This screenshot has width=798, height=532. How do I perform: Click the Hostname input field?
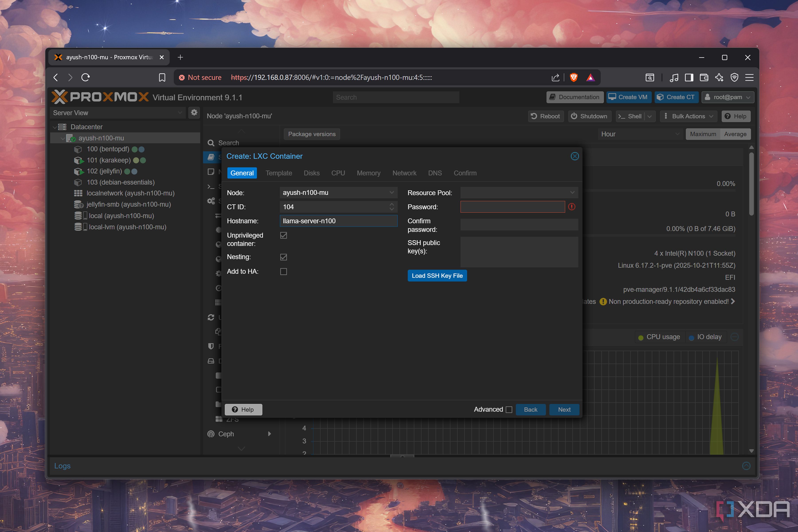338,221
